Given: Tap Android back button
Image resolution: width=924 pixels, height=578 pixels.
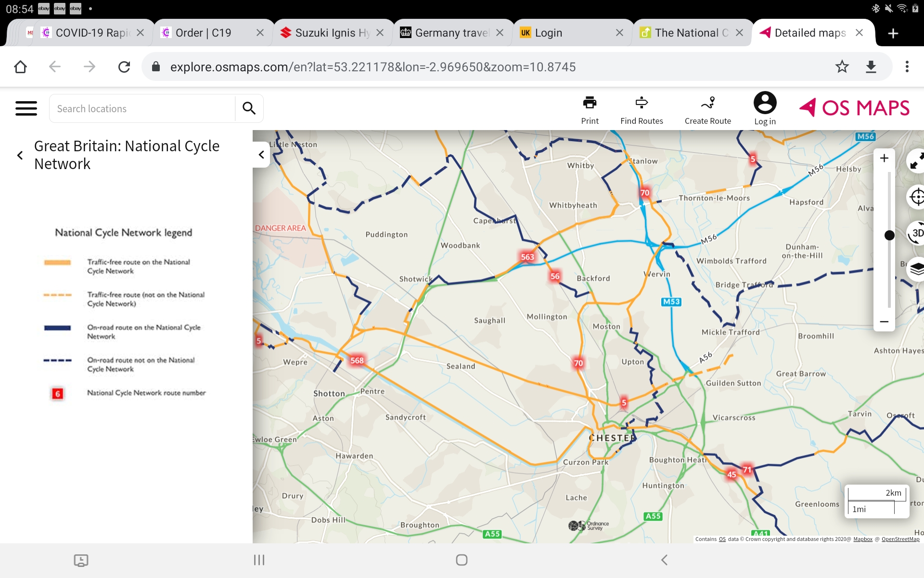Looking at the screenshot, I should tap(664, 560).
